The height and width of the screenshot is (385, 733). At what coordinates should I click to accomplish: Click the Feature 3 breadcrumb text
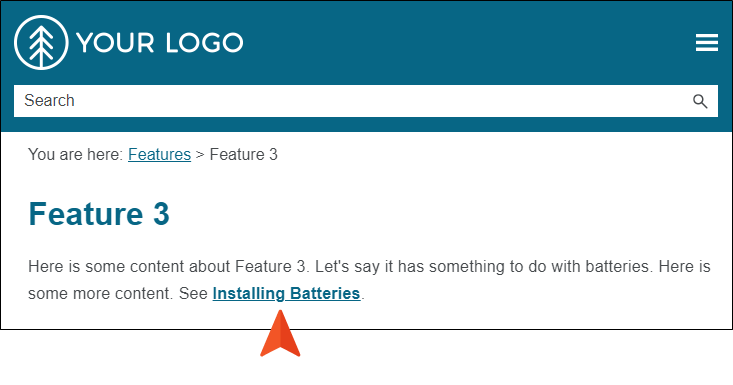[244, 154]
